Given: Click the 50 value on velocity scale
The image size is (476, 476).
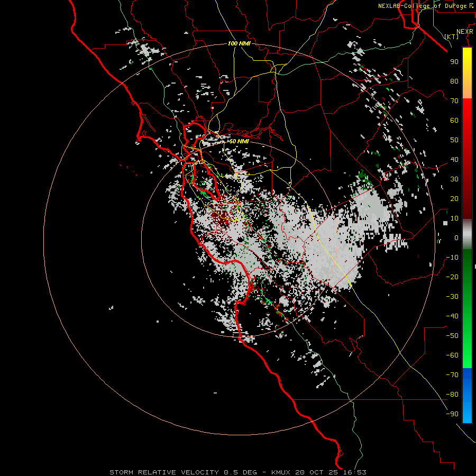Looking at the screenshot, I should pos(454,140).
